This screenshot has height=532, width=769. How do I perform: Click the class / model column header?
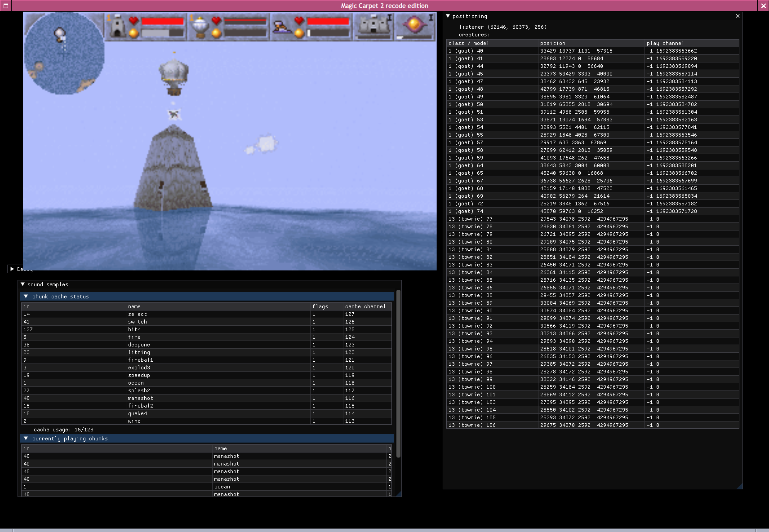(x=468, y=43)
